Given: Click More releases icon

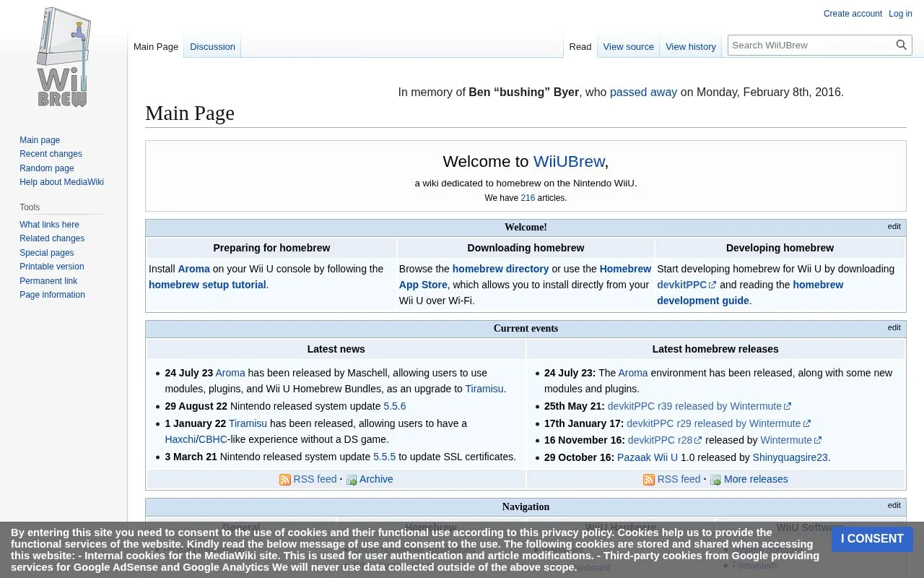Looking at the screenshot, I should click(x=715, y=480).
